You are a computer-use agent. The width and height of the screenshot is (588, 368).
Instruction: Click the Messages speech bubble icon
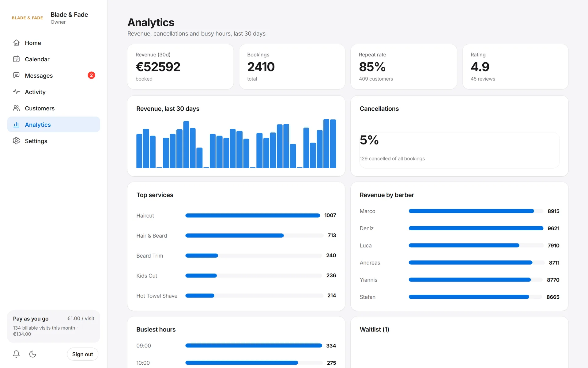[x=16, y=75]
